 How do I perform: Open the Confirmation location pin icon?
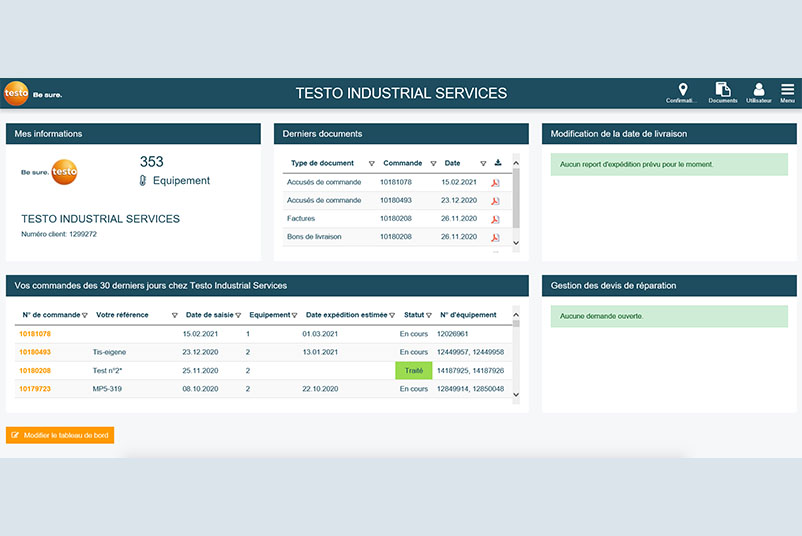point(682,90)
